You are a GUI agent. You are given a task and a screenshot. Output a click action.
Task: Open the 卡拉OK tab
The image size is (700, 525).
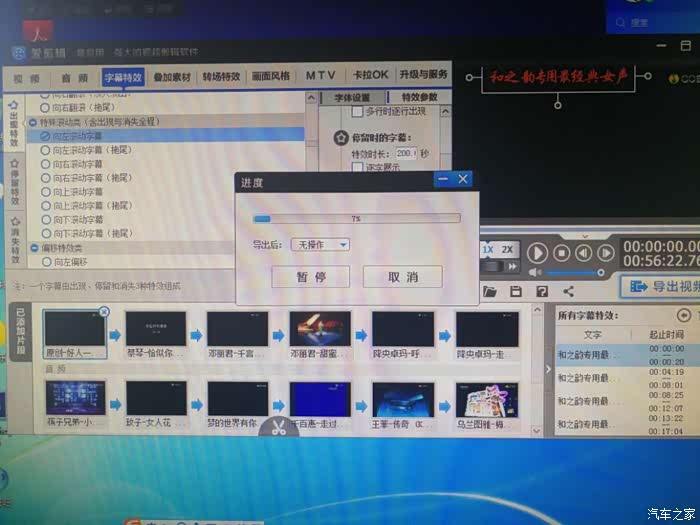coord(371,75)
